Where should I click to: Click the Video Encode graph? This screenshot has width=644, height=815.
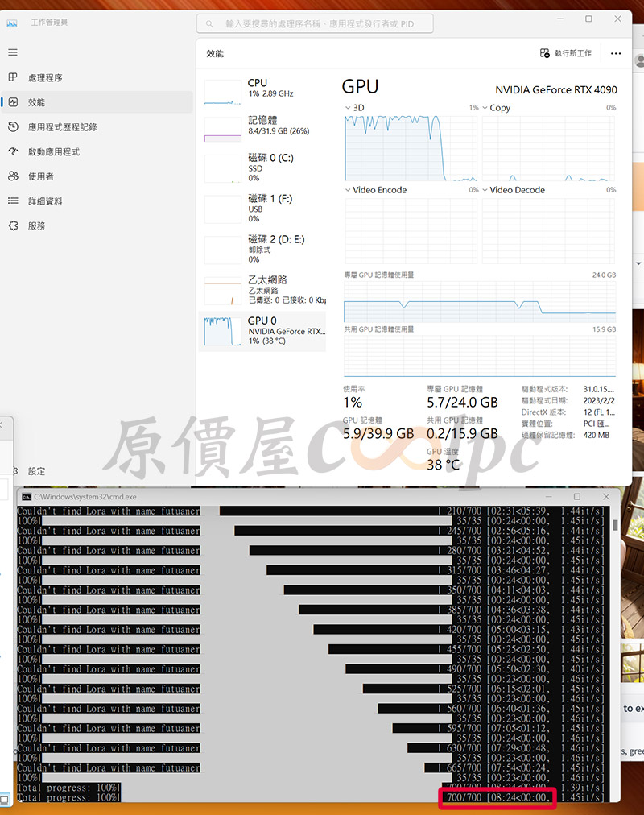pos(411,231)
